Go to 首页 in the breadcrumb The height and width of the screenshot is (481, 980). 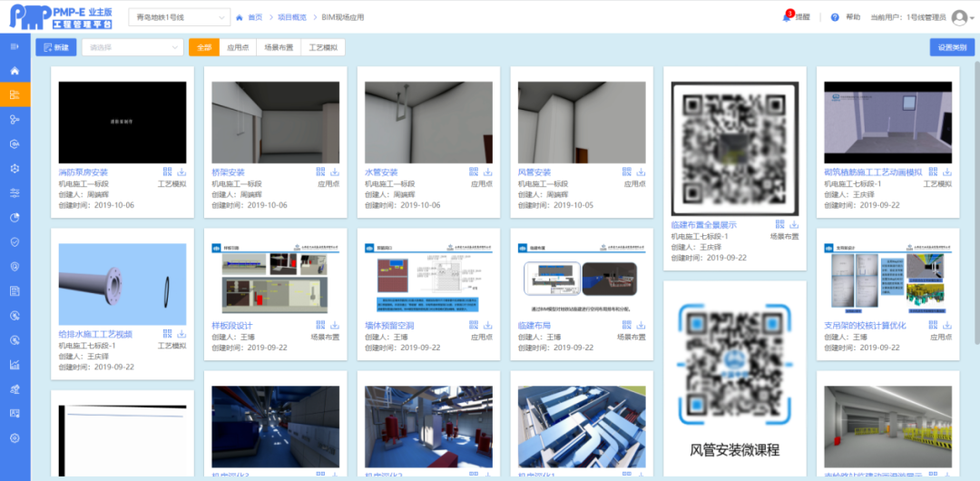coord(255,17)
